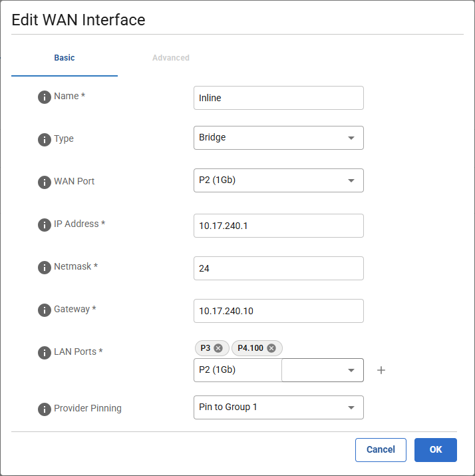Image resolution: width=475 pixels, height=476 pixels.
Task: Open the WAN Port dropdown
Action: pos(279,180)
